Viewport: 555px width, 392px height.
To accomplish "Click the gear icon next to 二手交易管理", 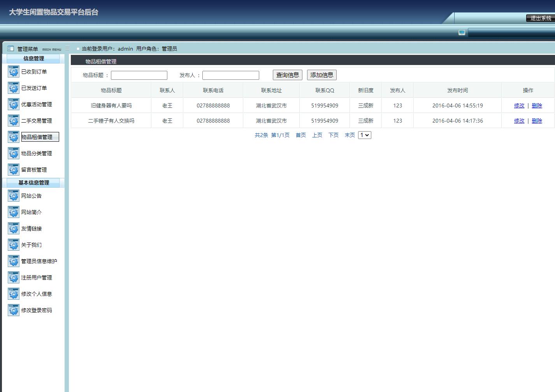I will pyautogui.click(x=13, y=121).
